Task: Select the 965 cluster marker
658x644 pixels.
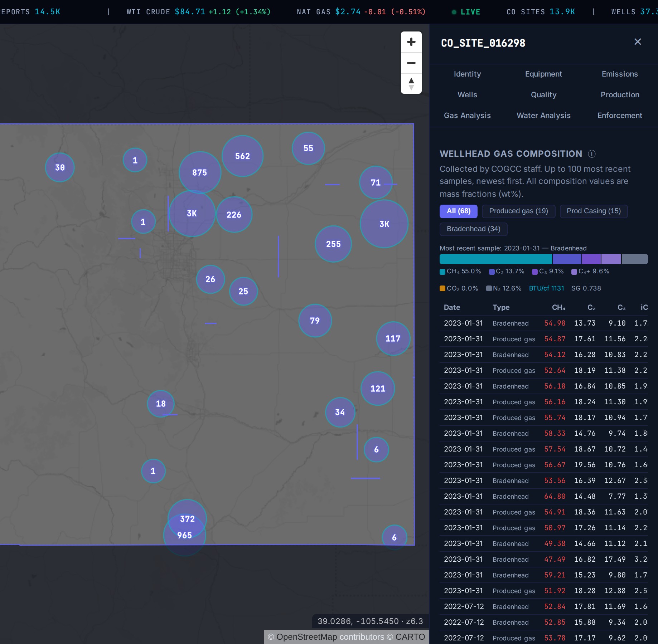Action: point(184,535)
